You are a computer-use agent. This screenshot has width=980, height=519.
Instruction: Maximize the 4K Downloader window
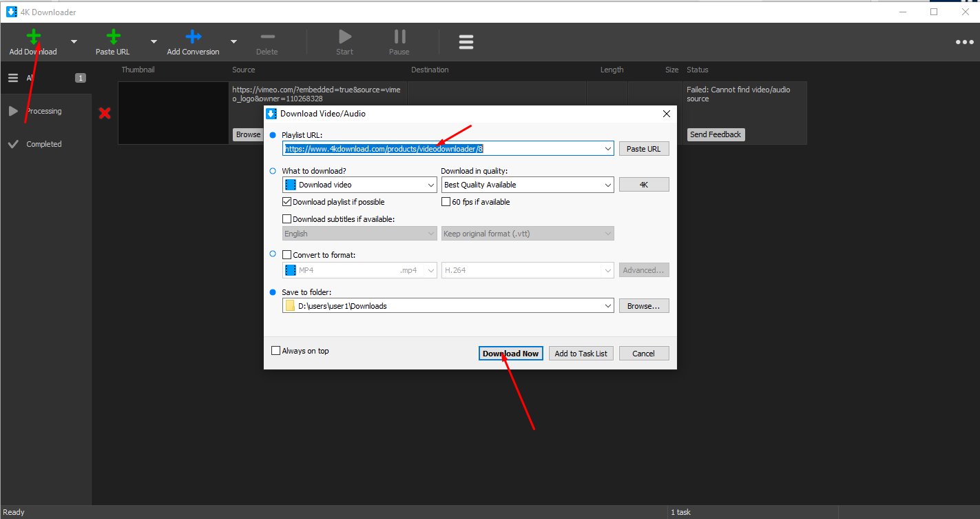934,12
